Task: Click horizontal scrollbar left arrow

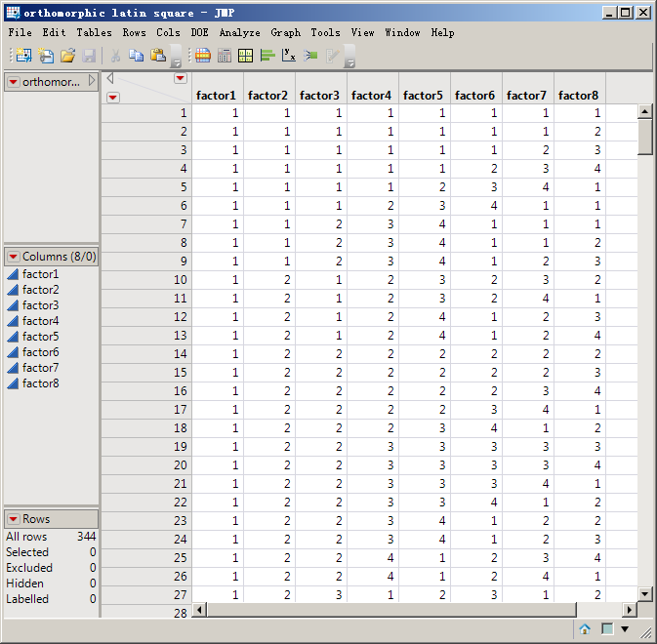Action: click(x=199, y=610)
